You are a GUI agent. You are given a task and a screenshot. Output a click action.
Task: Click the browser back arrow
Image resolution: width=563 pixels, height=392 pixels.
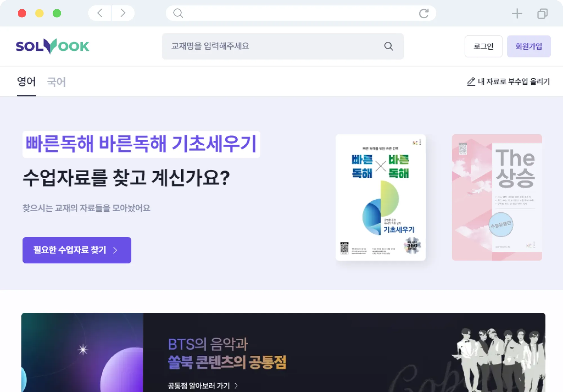click(100, 13)
